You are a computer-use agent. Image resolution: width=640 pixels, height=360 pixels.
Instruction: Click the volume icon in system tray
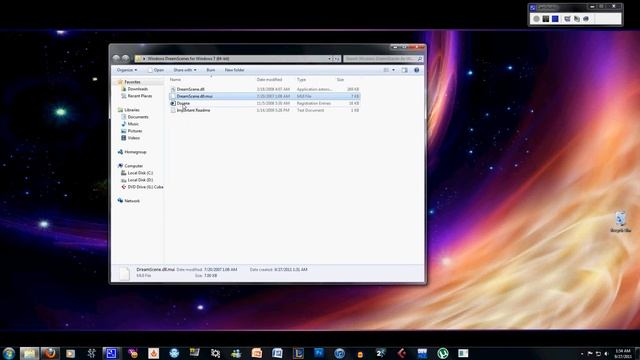coord(607,353)
